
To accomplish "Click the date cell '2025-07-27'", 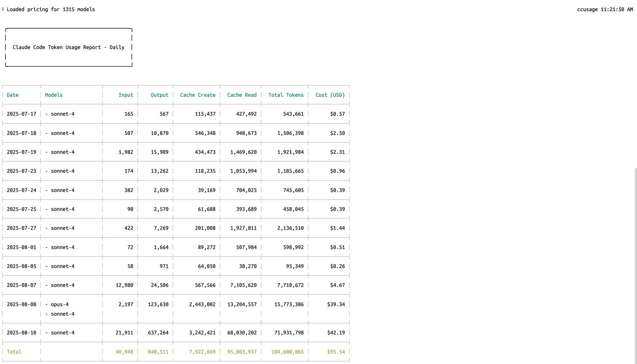I will coord(22,228).
